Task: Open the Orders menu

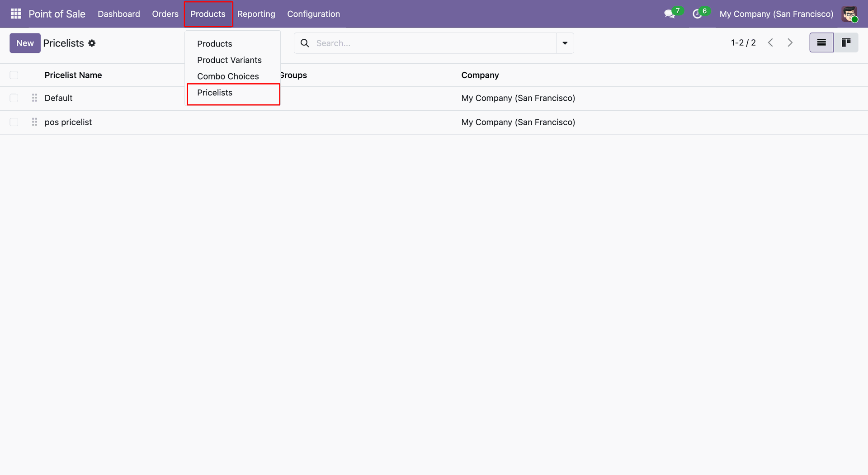Action: click(x=165, y=14)
